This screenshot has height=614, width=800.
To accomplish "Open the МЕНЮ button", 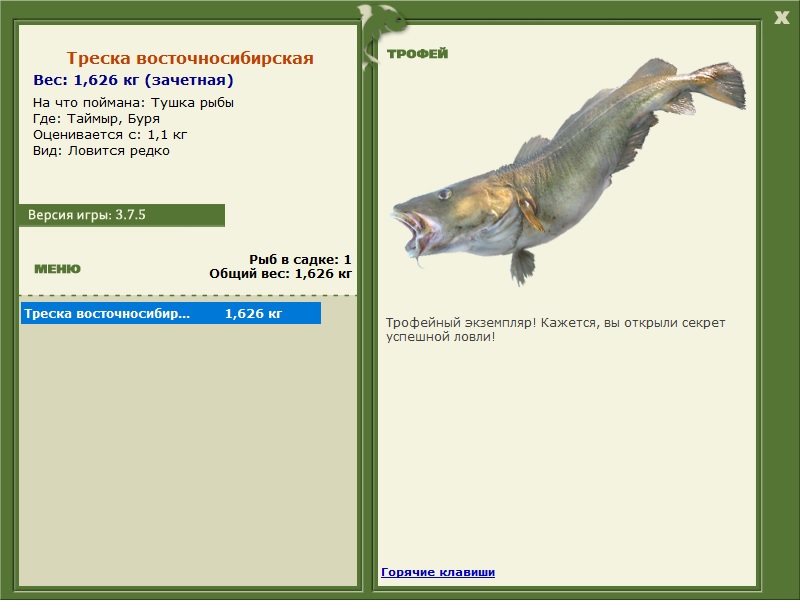I will click(x=57, y=269).
